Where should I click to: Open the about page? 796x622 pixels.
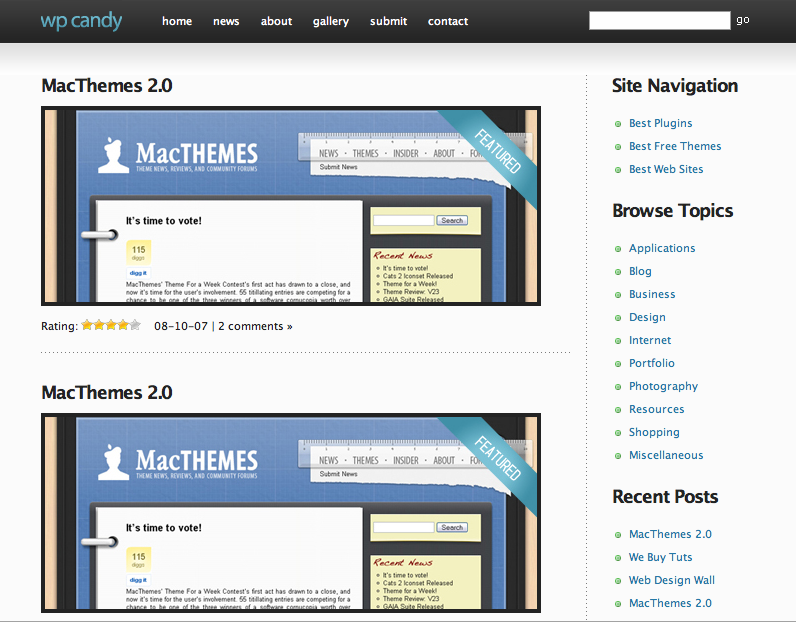(276, 21)
